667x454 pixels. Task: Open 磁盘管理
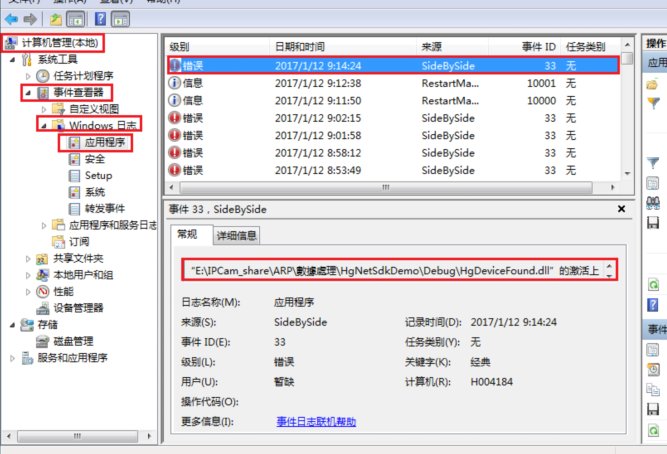(x=73, y=341)
